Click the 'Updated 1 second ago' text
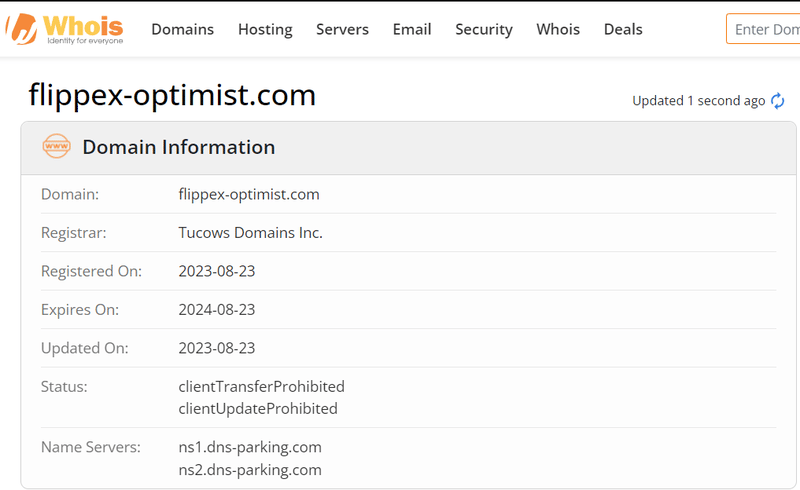The width and height of the screenshot is (800, 490). pyautogui.click(x=698, y=101)
